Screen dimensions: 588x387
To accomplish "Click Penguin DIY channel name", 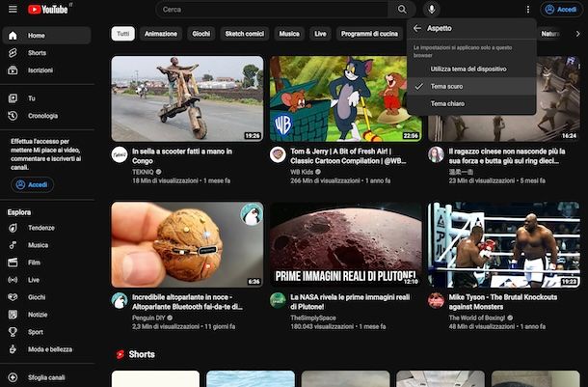I will 148,318.
